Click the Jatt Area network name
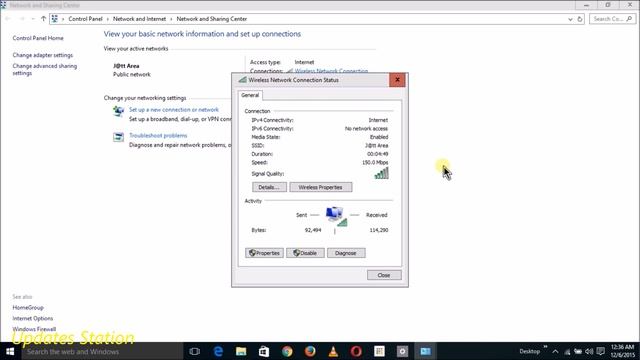Viewport: 640px width, 360px height. point(126,66)
